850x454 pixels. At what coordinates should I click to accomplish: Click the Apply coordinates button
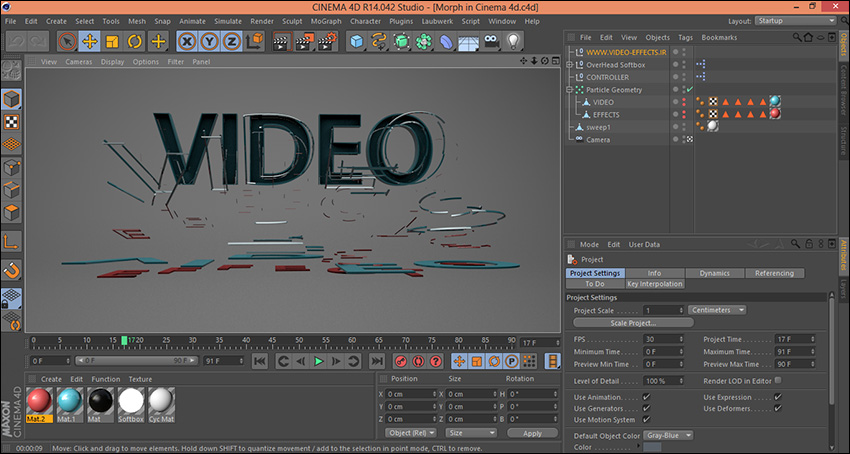click(532, 433)
